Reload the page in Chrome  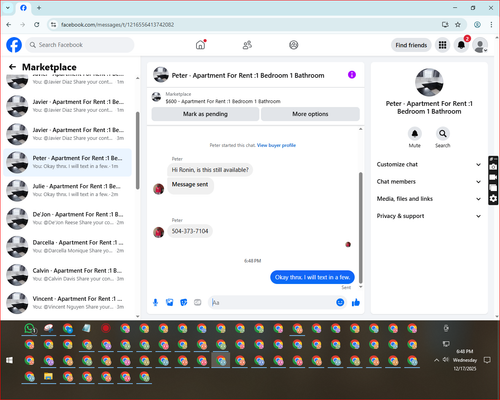click(37, 24)
